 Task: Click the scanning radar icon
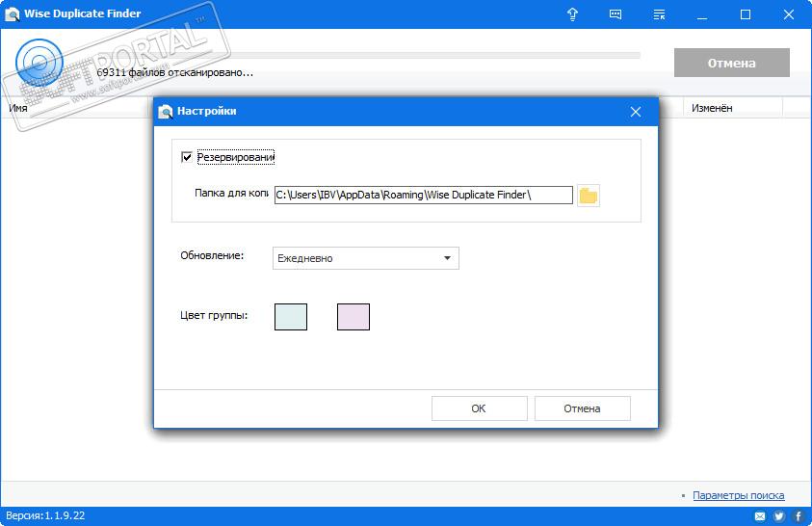pyautogui.click(x=39, y=63)
